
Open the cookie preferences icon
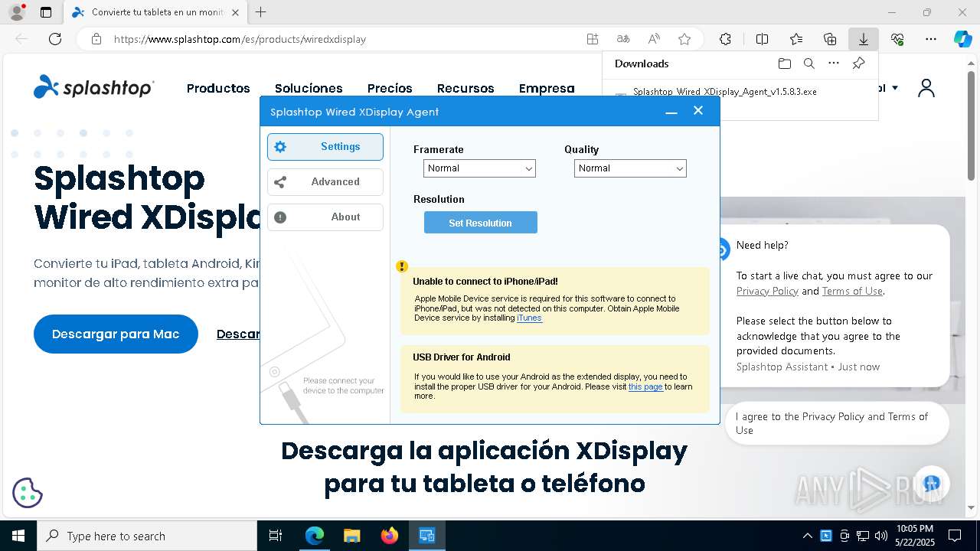[x=28, y=493]
